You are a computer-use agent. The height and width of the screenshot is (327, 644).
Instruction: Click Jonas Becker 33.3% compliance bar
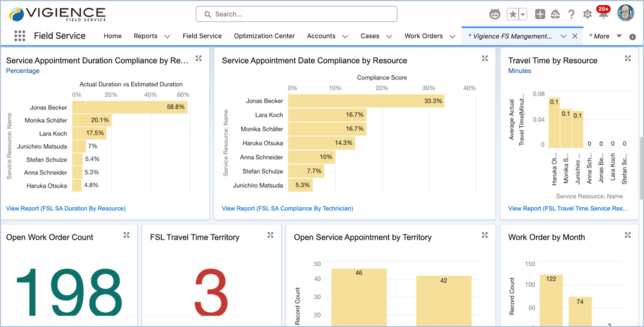(x=366, y=101)
